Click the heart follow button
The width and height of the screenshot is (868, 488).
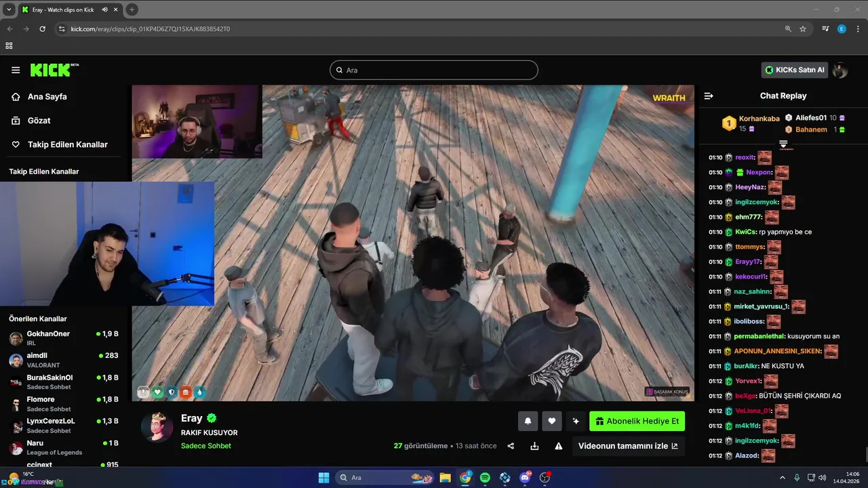[x=552, y=421]
